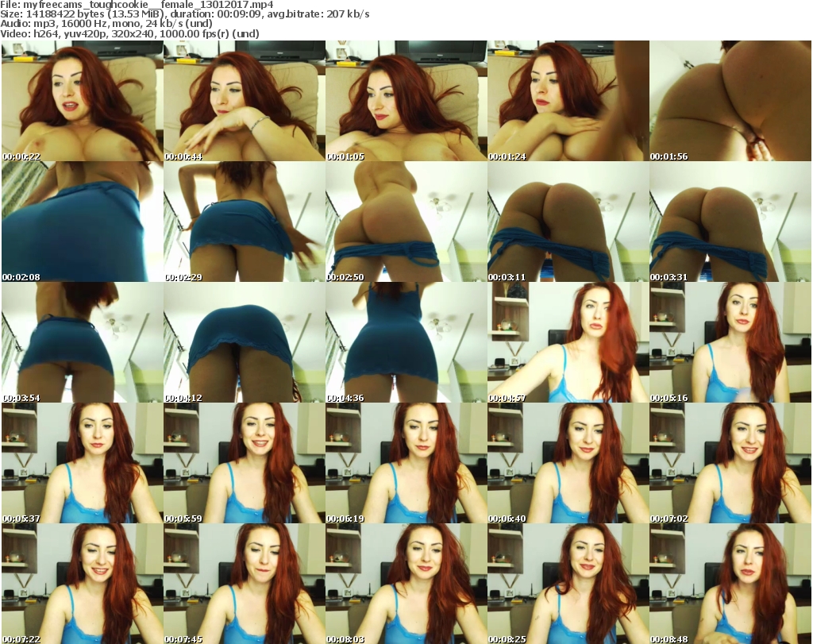Click the thumbnail stamped 00:04:57

click(x=568, y=342)
